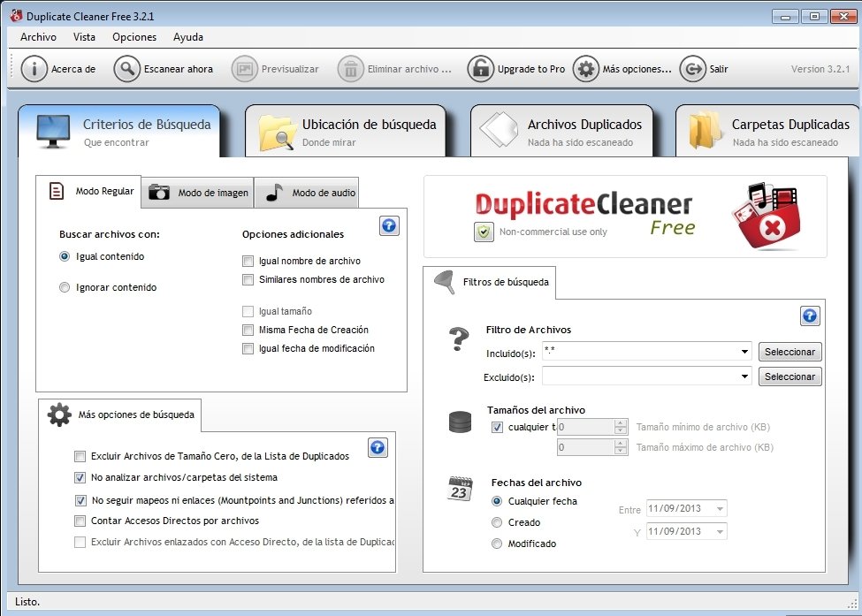Open the Y date picker dropdown
Viewport: 862px width, 616px height.
point(720,532)
